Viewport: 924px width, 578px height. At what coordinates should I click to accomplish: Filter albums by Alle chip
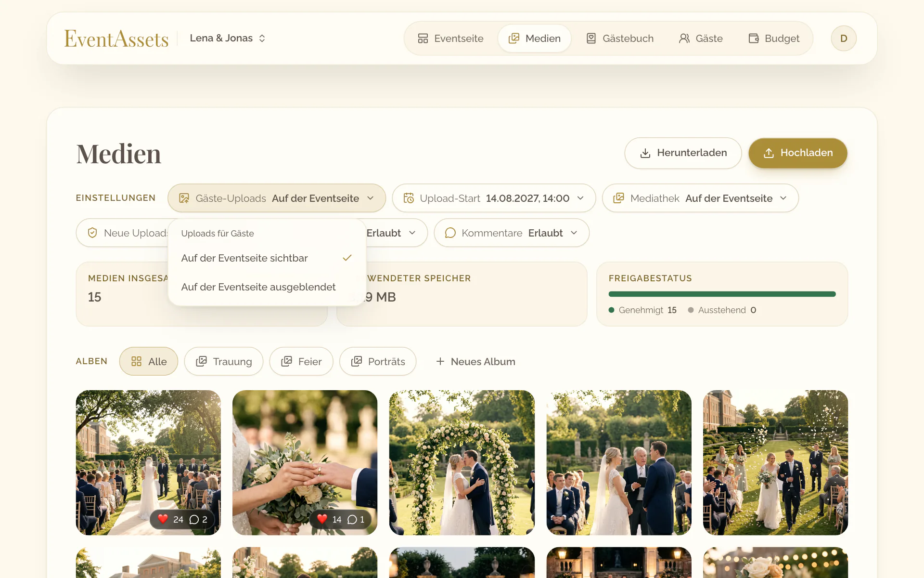click(x=149, y=361)
